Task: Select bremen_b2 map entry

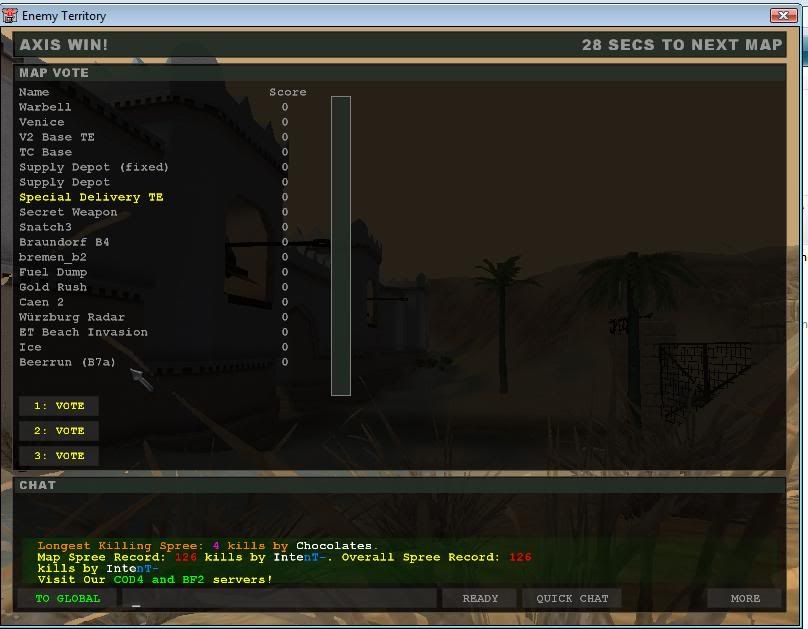Action: coord(53,257)
